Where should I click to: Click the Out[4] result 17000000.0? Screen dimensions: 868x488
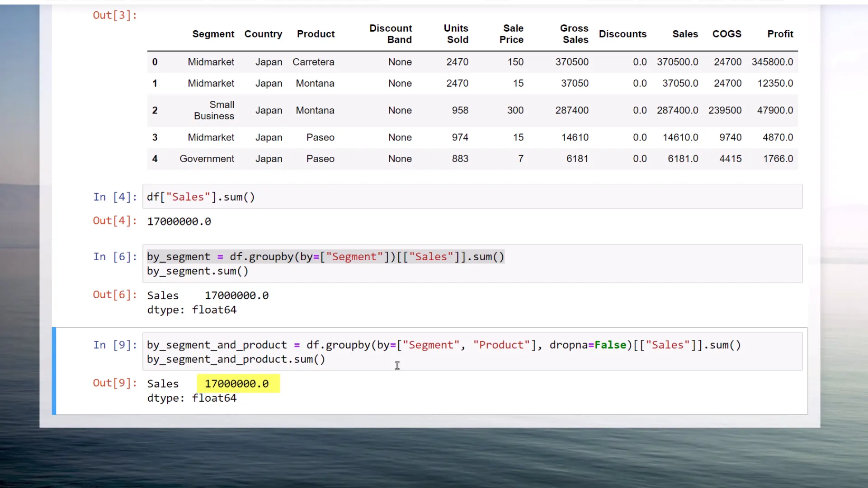[x=179, y=221]
